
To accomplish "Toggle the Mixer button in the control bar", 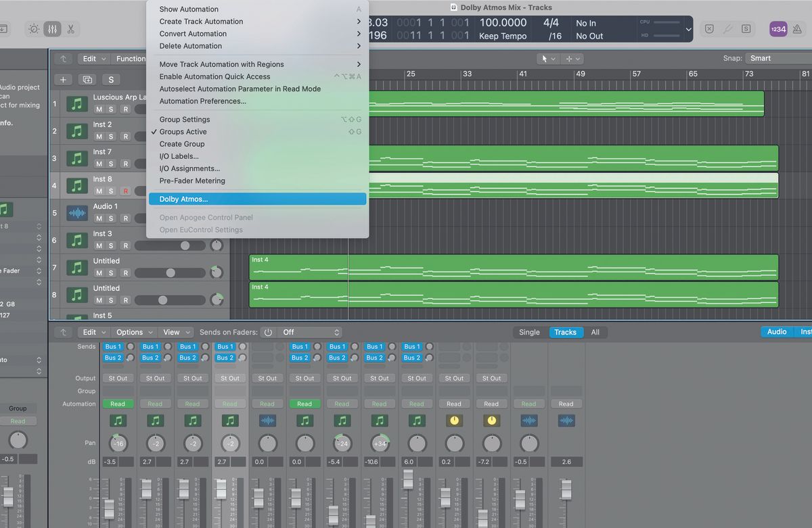I will [52, 29].
